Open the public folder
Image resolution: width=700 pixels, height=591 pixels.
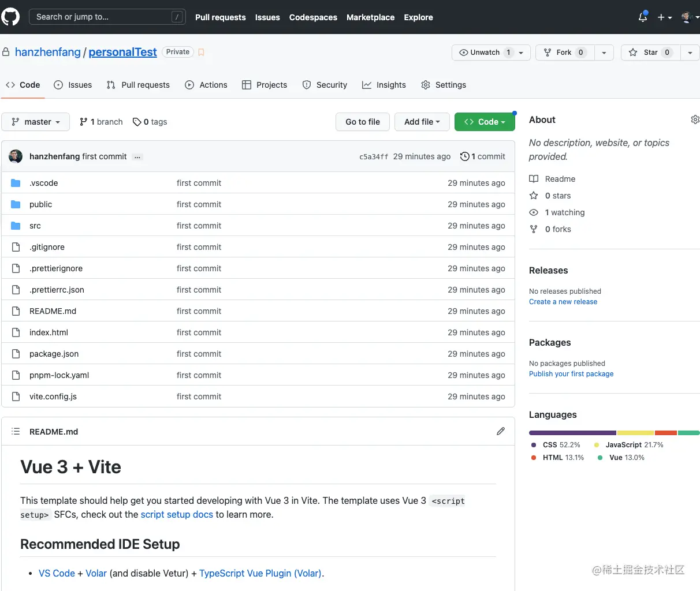[x=40, y=204]
